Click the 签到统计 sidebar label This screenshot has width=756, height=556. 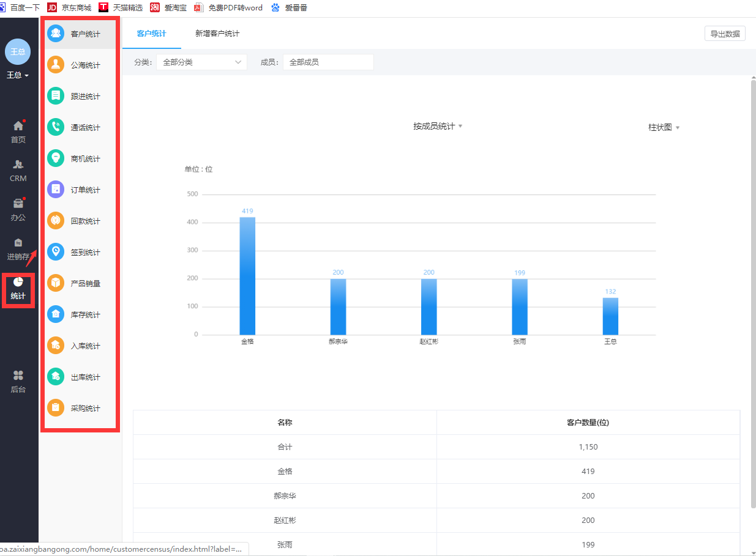click(86, 253)
